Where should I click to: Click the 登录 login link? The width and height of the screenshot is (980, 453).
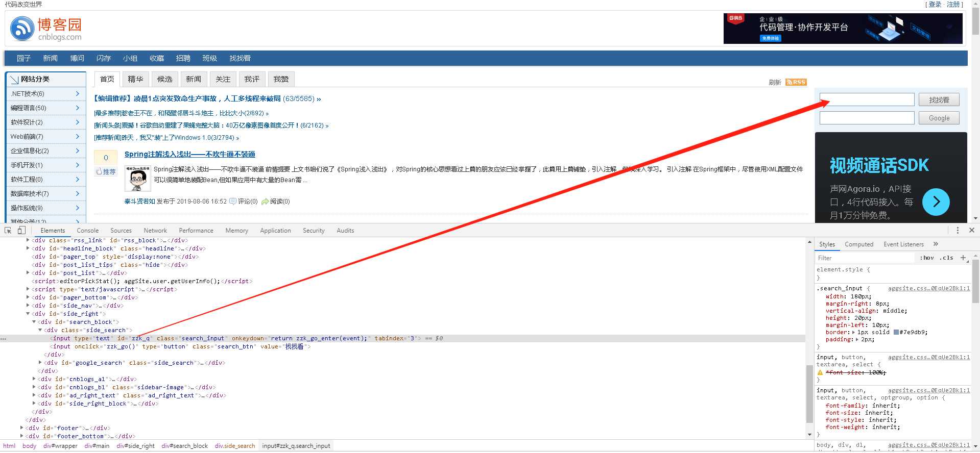click(x=935, y=4)
